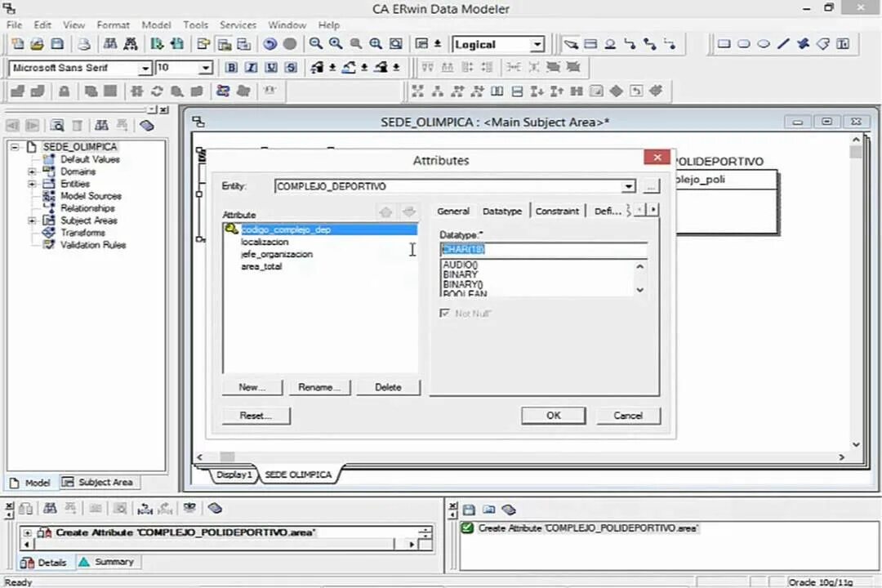This screenshot has height=588, width=882.
Task: Open the Microsoft Sans Serif font dropdown
Action: [145, 68]
